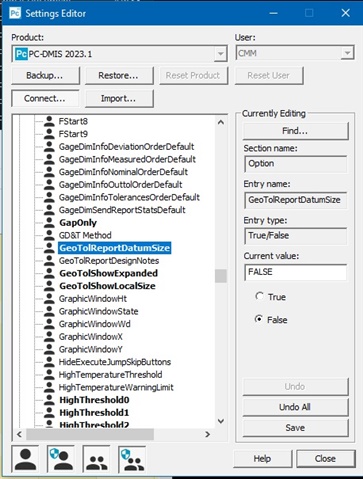Click the single user settings icon button
The width and height of the screenshot is (363, 479).
[x=25, y=459]
